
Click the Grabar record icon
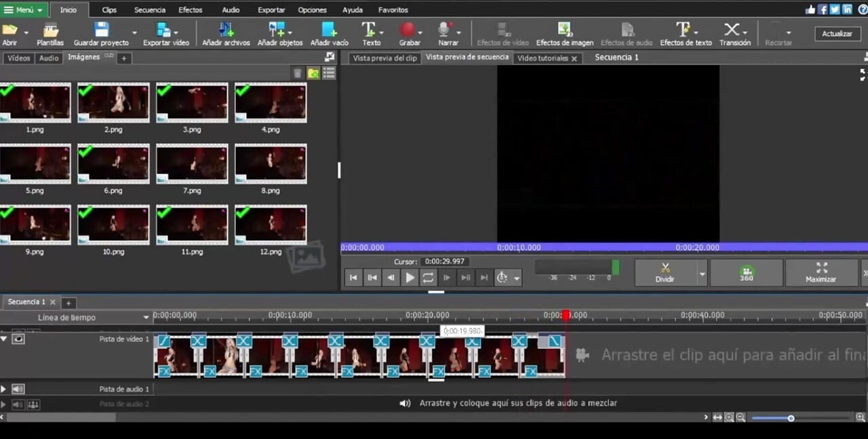pos(407,30)
